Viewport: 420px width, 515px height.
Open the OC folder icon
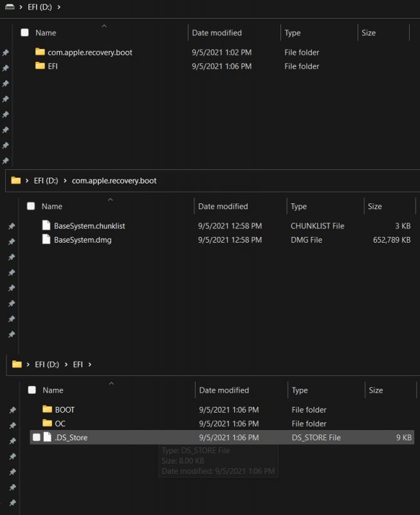coord(47,424)
